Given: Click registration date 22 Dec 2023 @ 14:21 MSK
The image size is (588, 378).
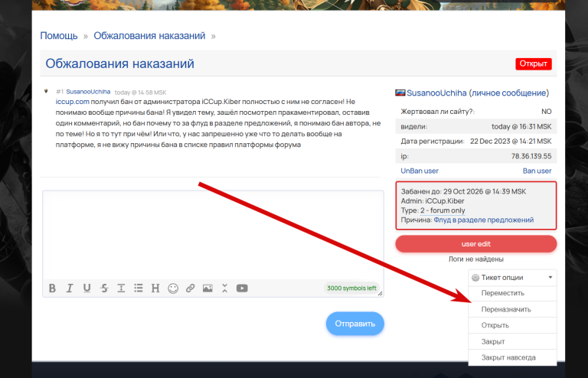Looking at the screenshot, I should pyautogui.click(x=511, y=142).
